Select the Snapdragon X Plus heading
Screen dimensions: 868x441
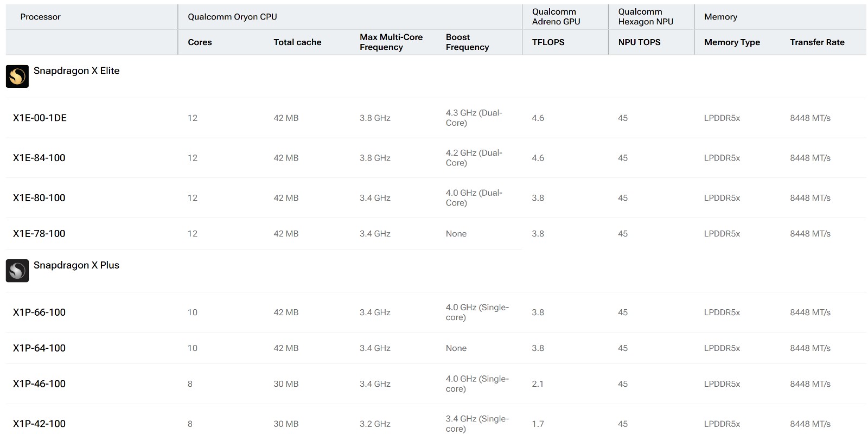(76, 265)
